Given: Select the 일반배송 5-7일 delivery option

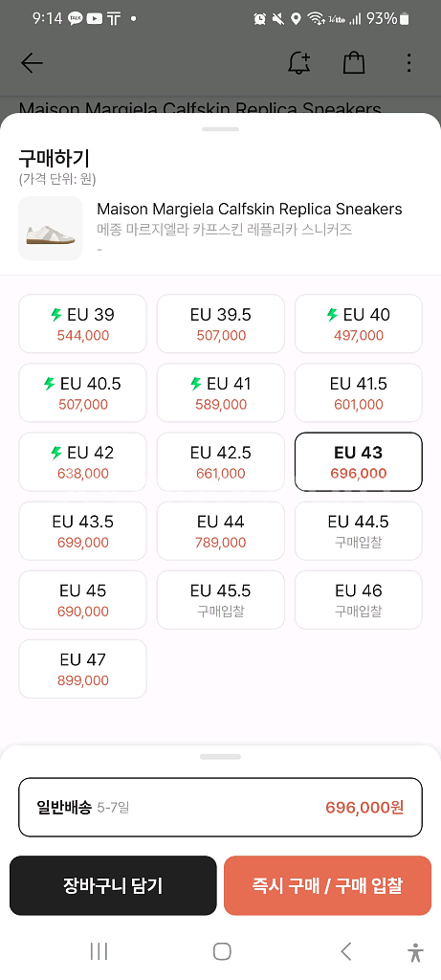Looking at the screenshot, I should 220,807.
